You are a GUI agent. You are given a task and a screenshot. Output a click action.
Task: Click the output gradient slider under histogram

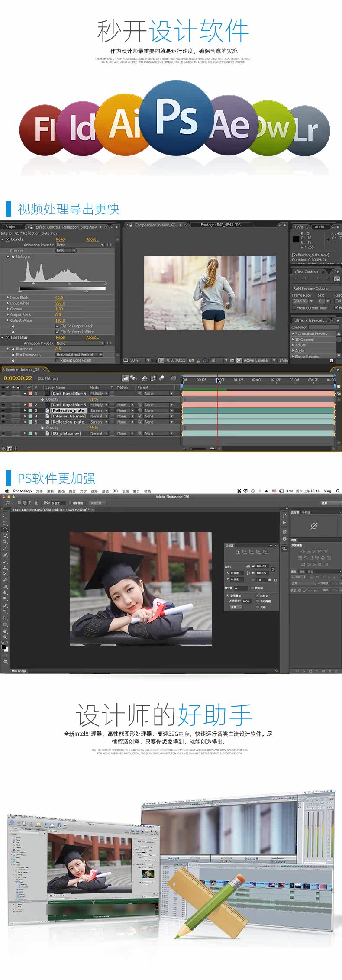click(62, 288)
